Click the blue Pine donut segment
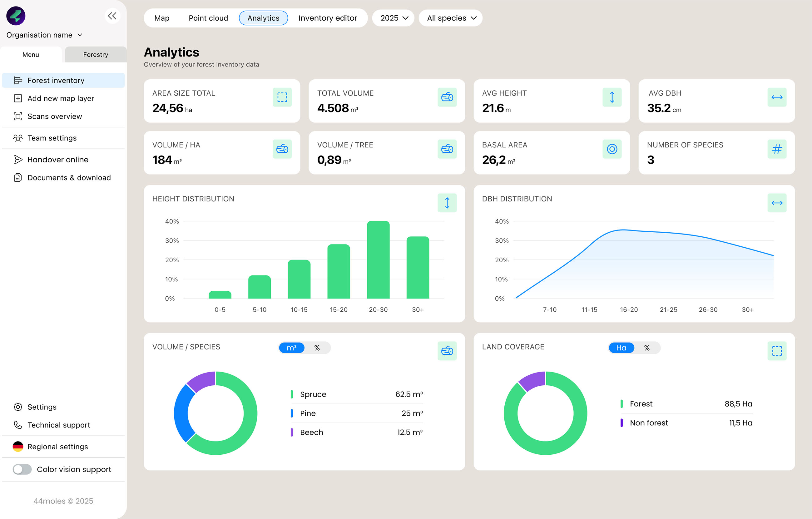 click(x=181, y=413)
